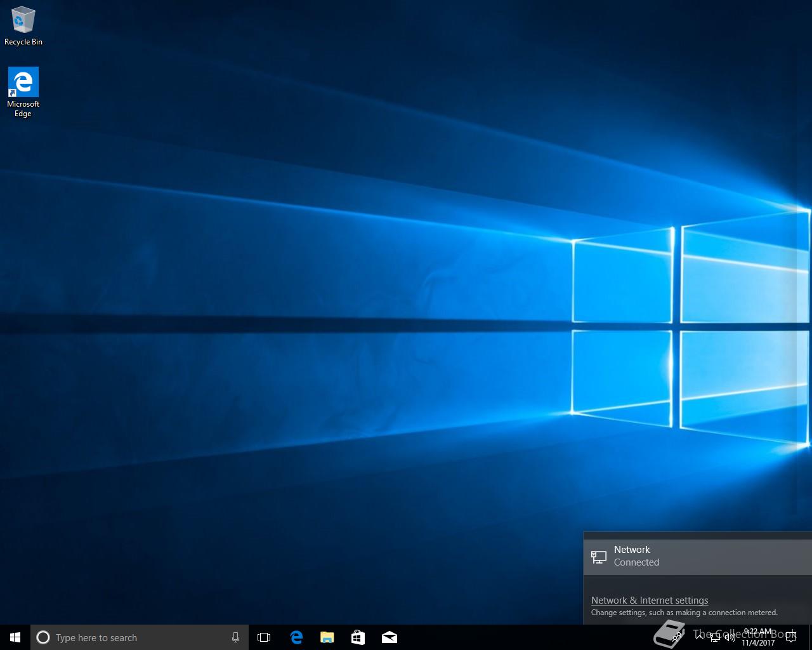This screenshot has width=812, height=650.
Task: Click the 'Type here to search' box
Action: pyautogui.click(x=140, y=637)
